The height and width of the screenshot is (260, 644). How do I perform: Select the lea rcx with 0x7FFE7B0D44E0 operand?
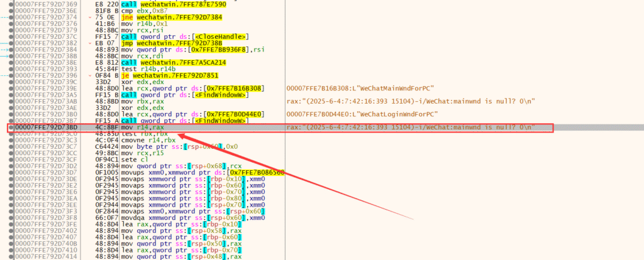point(192,114)
